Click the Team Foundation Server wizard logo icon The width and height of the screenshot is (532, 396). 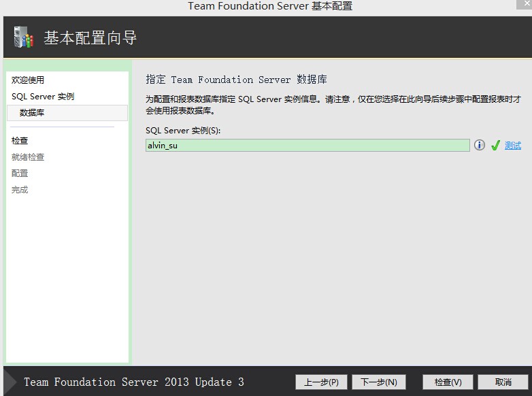[x=23, y=37]
